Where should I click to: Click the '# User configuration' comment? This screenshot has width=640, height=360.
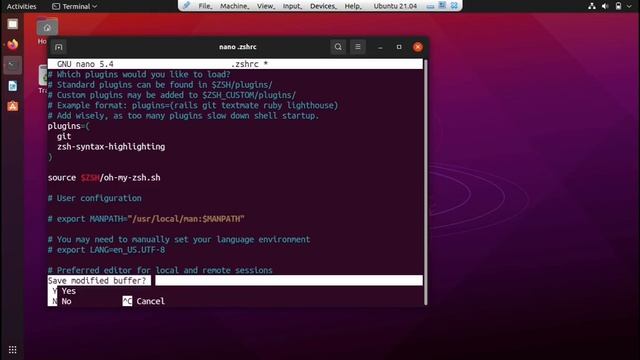(95, 198)
